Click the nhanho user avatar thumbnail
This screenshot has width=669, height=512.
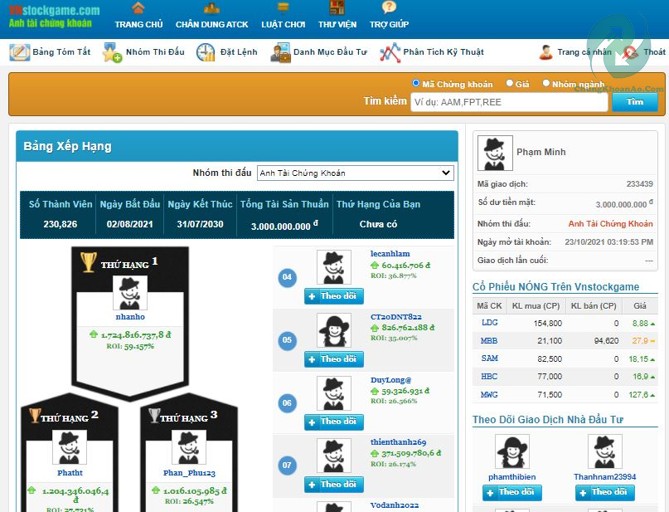(x=130, y=293)
